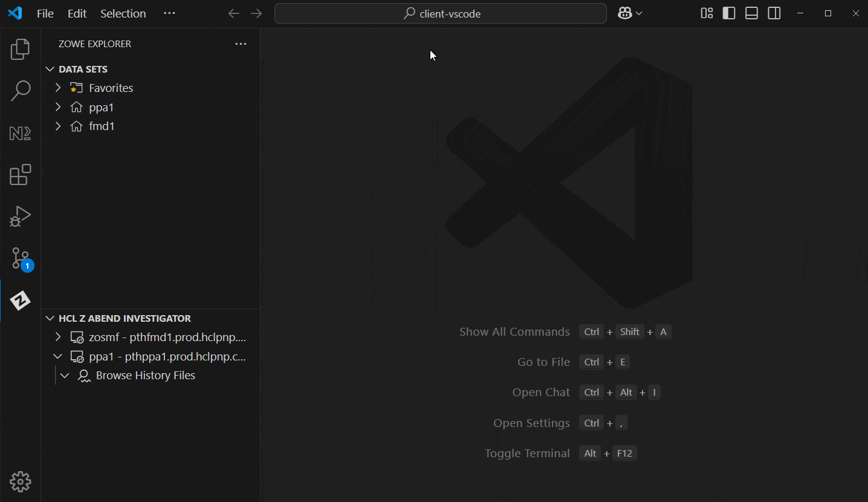
Task: Click the Show All Commands hint
Action: tap(514, 331)
